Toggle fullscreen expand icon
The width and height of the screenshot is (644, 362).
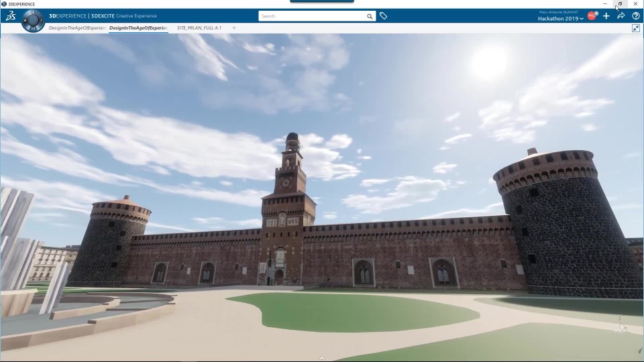tap(636, 28)
